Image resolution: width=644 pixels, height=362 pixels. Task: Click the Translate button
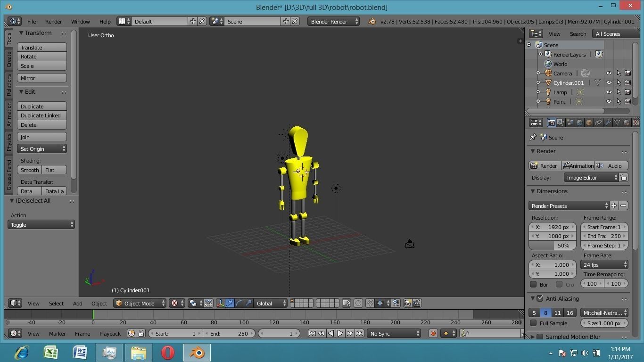coord(42,48)
